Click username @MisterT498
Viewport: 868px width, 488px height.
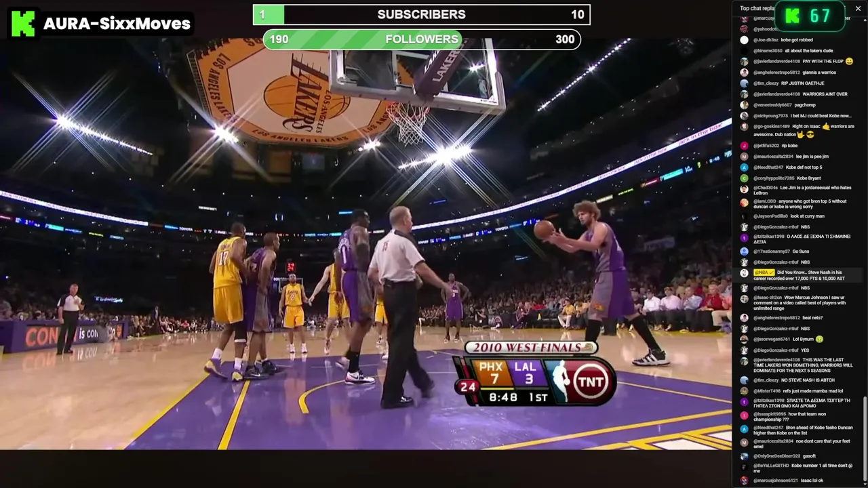(767, 391)
